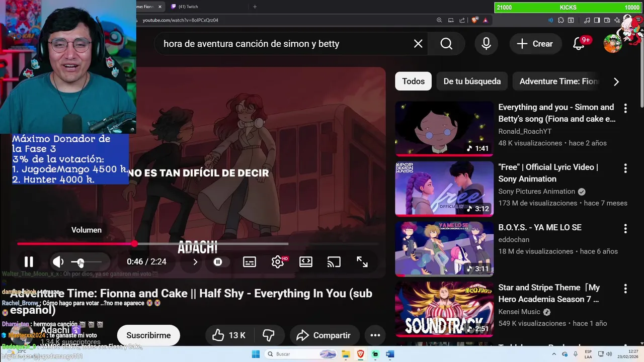Image resolution: width=644 pixels, height=362 pixels.
Task: Select the De tu búsqueda filter chip
Action: click(472, 81)
